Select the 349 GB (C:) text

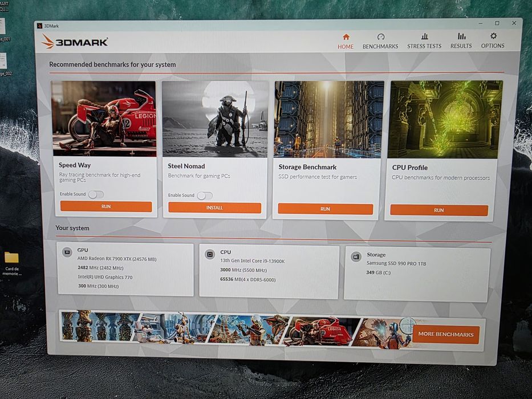(378, 272)
